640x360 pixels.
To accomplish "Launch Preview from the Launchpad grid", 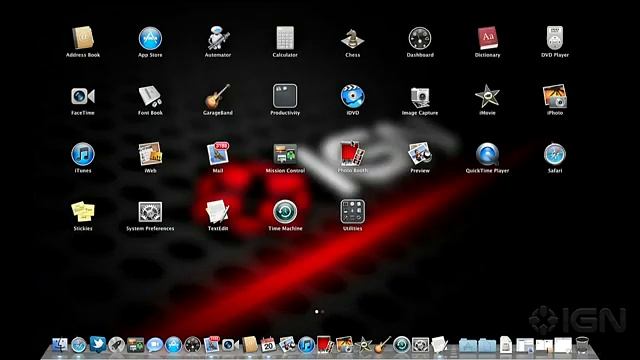I will point(420,154).
